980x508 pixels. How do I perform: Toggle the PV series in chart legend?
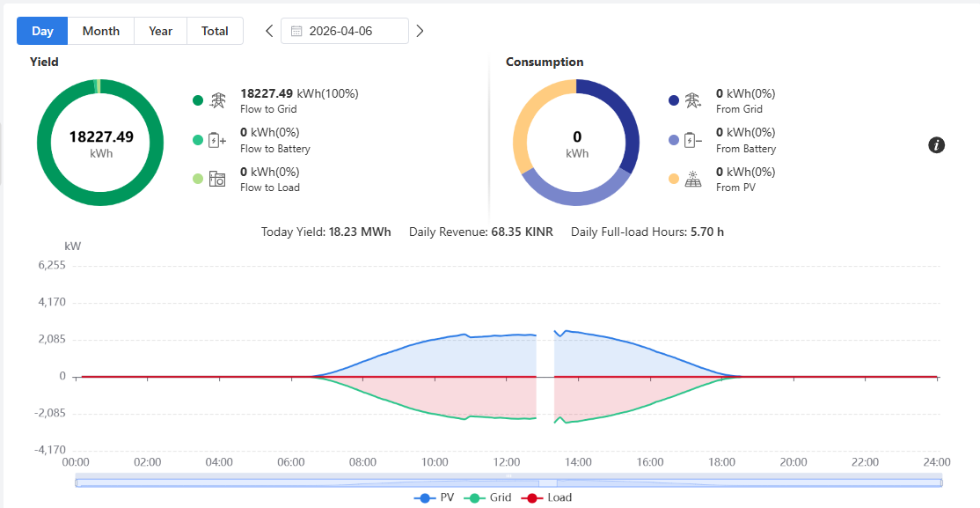pos(435,498)
